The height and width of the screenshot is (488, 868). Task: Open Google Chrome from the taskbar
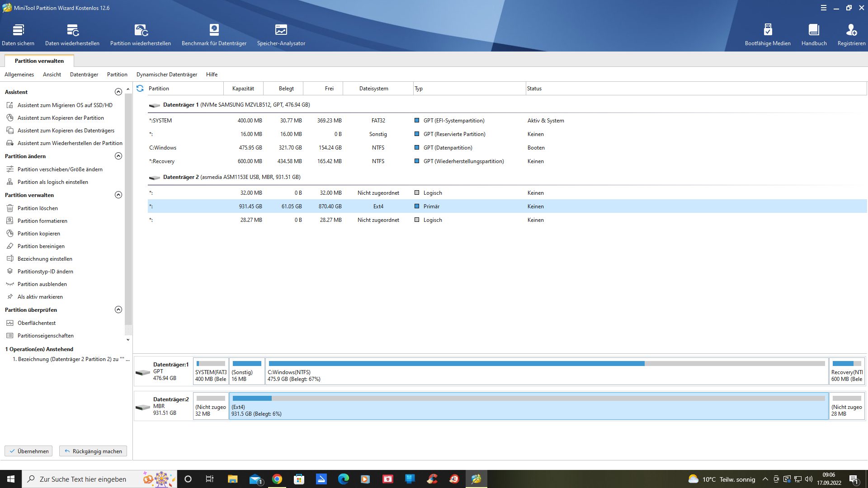[x=277, y=479]
